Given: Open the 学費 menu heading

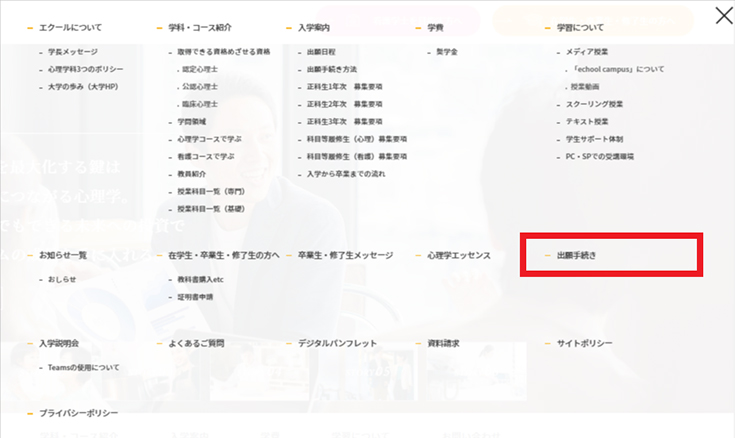Looking at the screenshot, I should [435, 28].
